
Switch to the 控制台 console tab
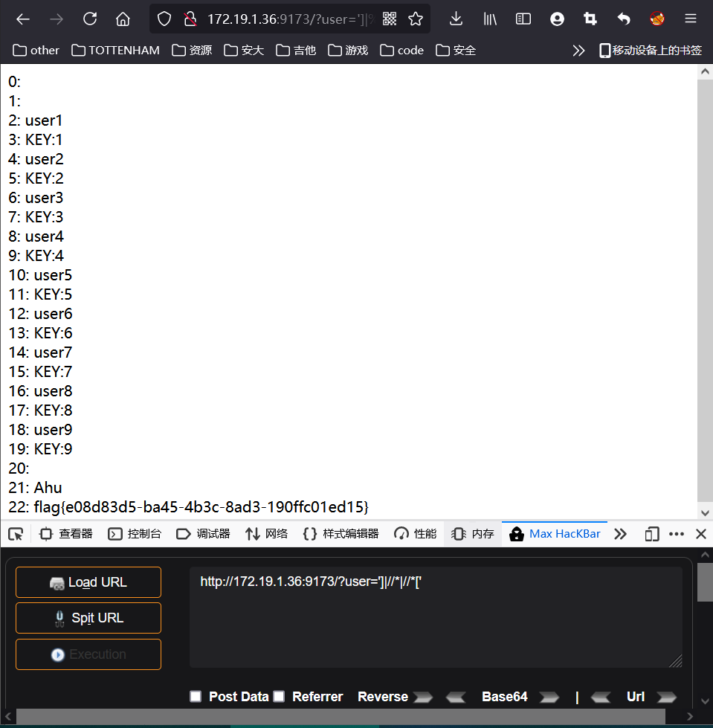pyautogui.click(x=135, y=534)
